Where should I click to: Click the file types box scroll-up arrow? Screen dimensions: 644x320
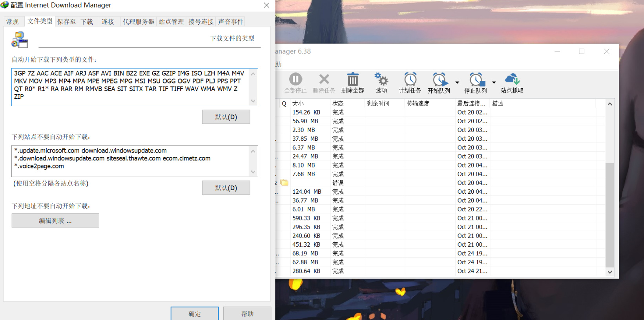253,73
